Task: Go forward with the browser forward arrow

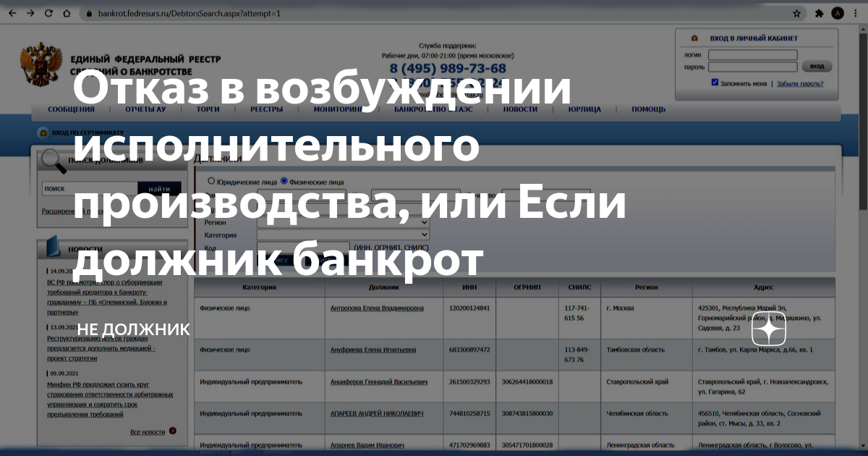Action: 30,13
